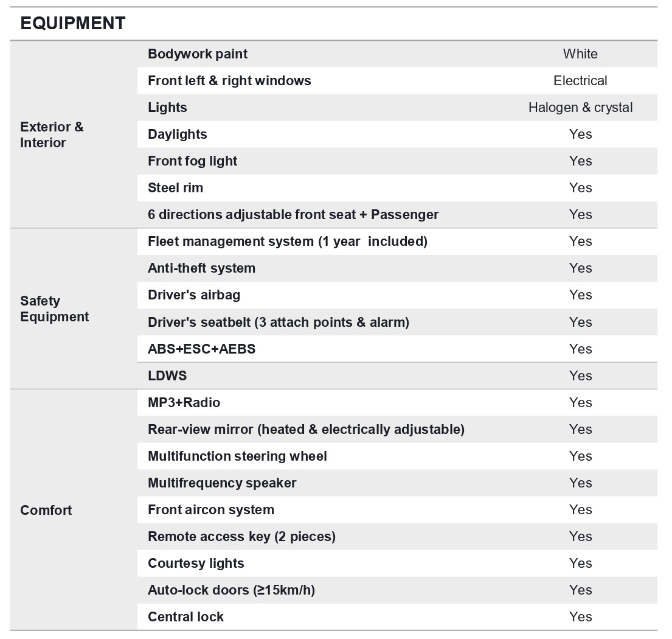Select the Daylights row label
The image size is (672, 639).
tap(178, 134)
